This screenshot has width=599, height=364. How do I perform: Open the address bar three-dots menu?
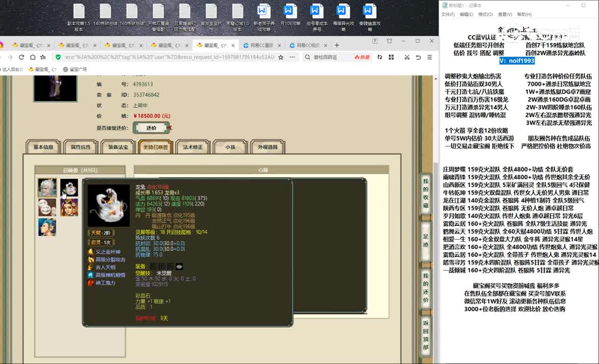click(292, 57)
